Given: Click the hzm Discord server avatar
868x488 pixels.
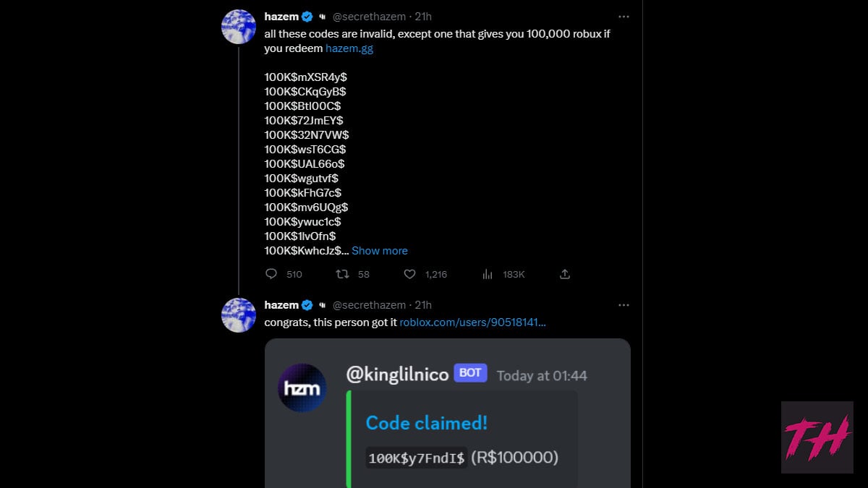Looking at the screenshot, I should (302, 388).
